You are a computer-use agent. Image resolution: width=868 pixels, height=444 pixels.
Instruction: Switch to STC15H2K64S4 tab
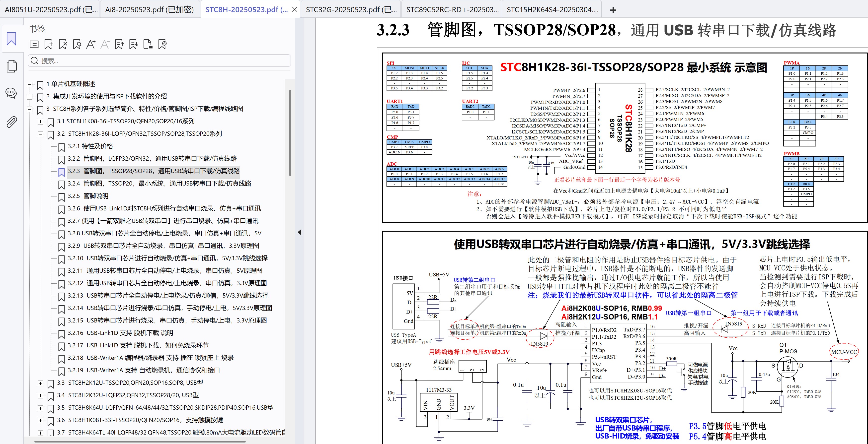point(552,9)
